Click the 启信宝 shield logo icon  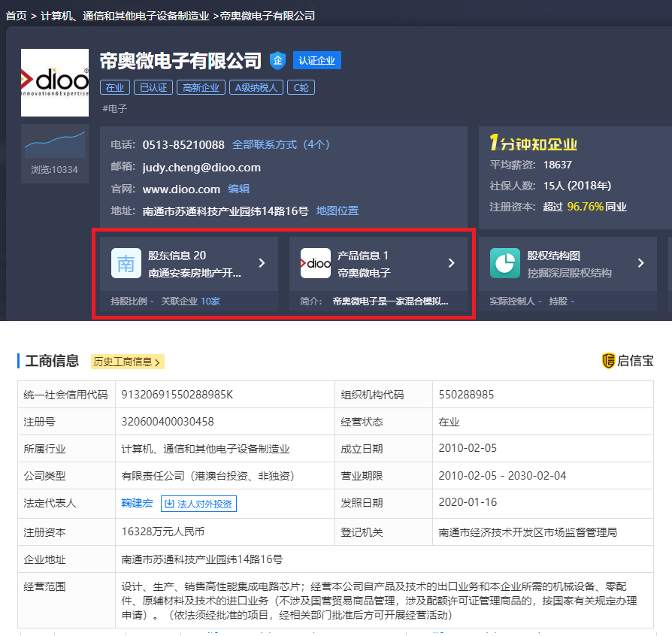tap(608, 361)
